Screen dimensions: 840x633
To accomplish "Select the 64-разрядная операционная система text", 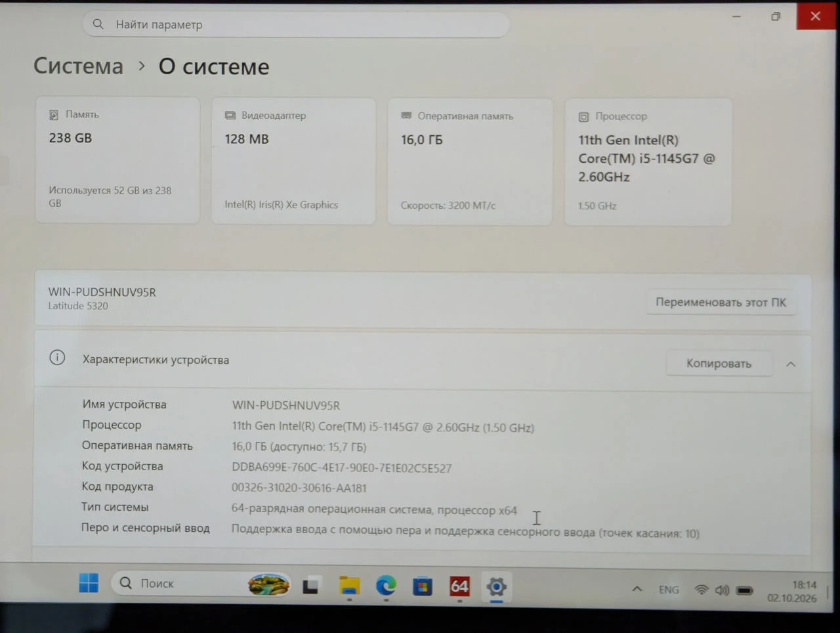I will click(x=374, y=510).
